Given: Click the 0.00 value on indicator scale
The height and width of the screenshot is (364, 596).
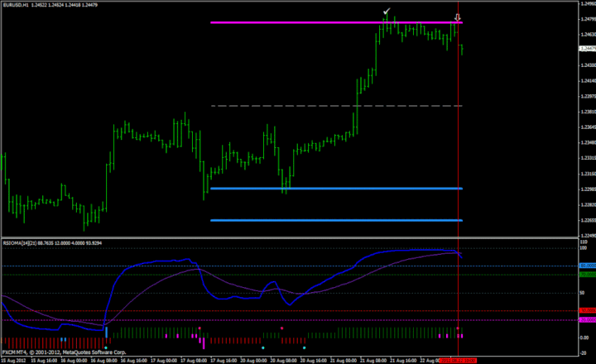Looking at the screenshot, I should point(584,338).
